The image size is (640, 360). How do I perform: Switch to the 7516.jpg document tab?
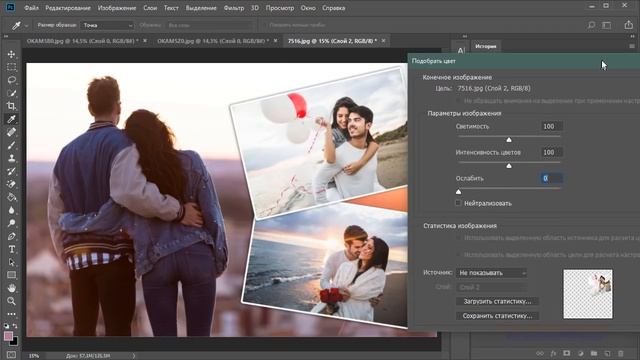pos(332,41)
